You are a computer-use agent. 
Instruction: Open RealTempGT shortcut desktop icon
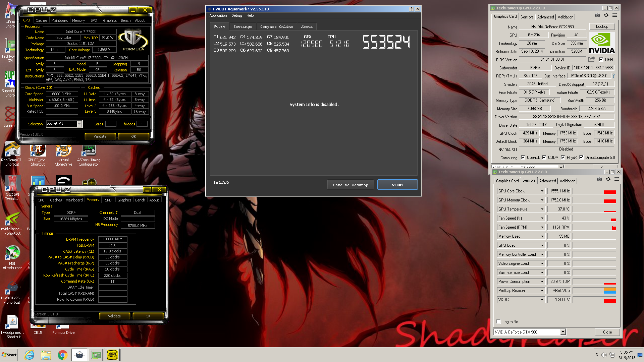tap(12, 154)
